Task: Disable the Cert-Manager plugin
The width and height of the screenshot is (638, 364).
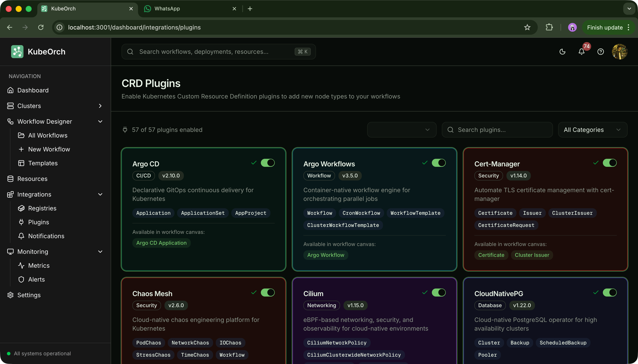Action: coord(610,163)
